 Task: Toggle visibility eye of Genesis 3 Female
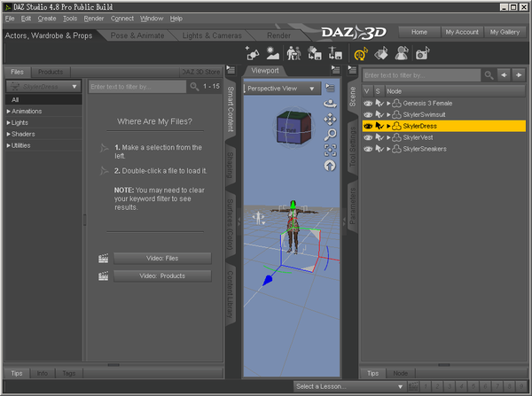click(x=368, y=103)
